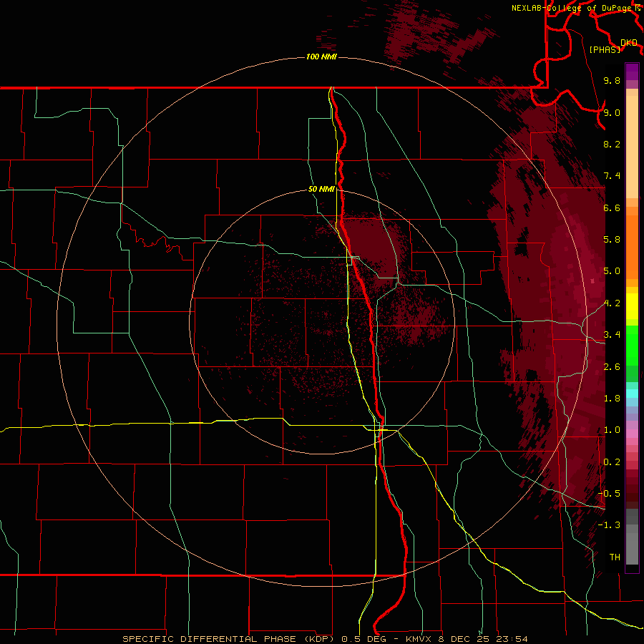
Task: Click the 8.2 scale value
Action: 612,144
